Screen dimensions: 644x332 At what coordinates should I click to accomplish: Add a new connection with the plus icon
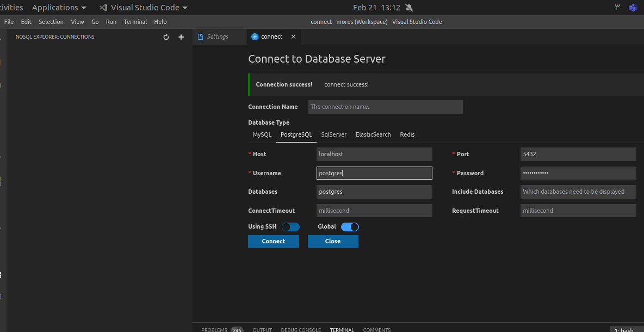pos(181,37)
